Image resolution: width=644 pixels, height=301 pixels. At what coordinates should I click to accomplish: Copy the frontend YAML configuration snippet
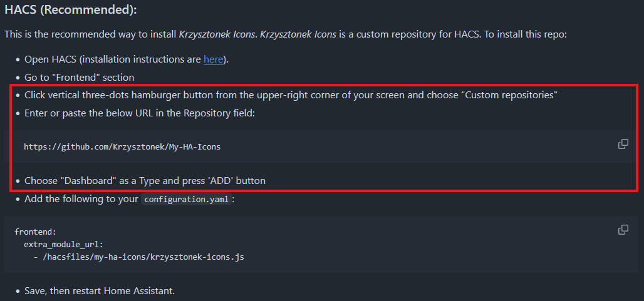[623, 230]
